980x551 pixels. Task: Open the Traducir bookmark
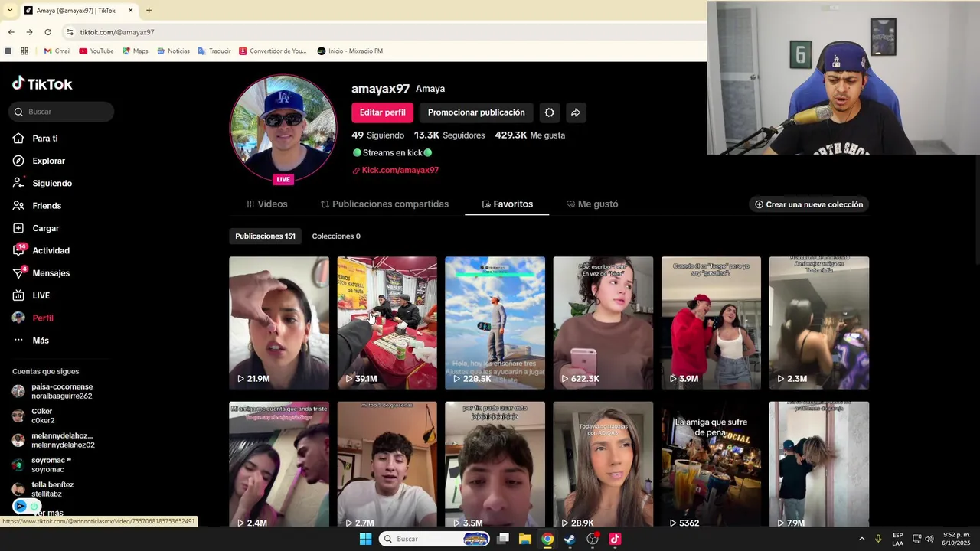(x=214, y=51)
